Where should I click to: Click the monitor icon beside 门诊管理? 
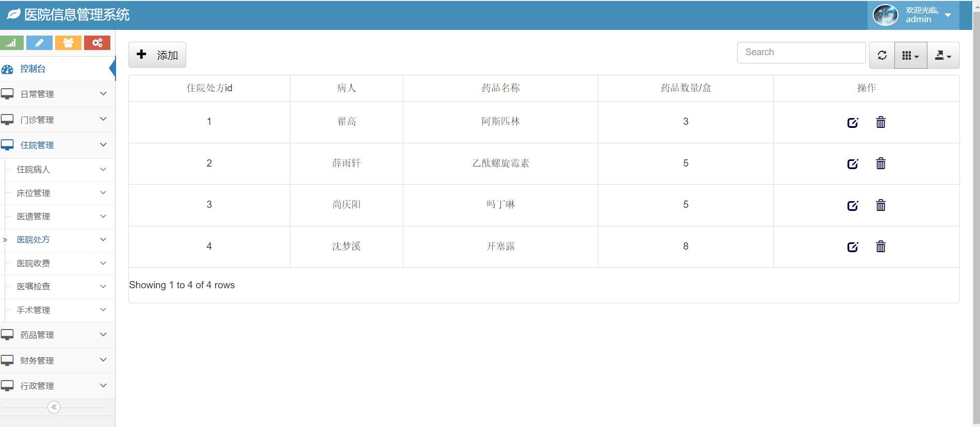point(7,120)
